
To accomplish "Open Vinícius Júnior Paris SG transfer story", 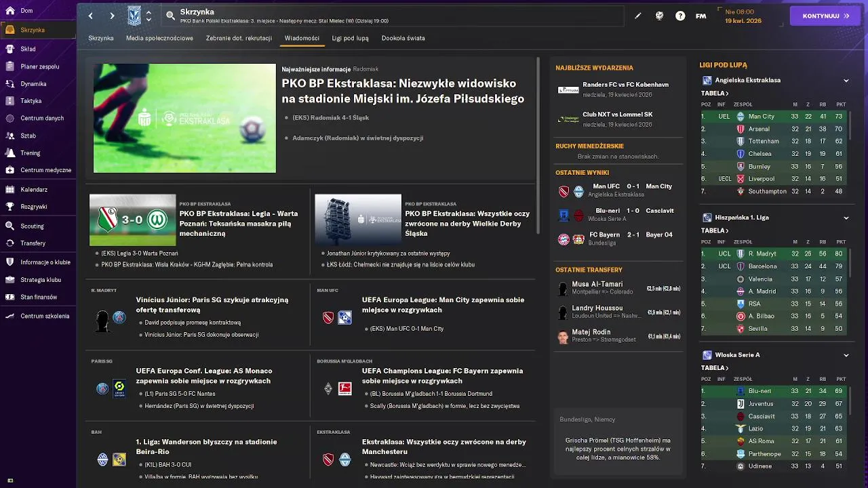I will 212,304.
